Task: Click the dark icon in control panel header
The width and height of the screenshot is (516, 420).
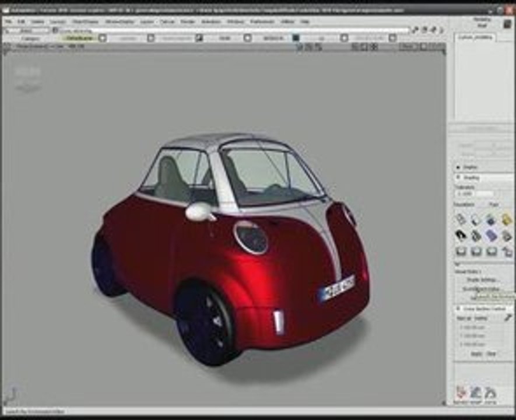Action: (508, 23)
